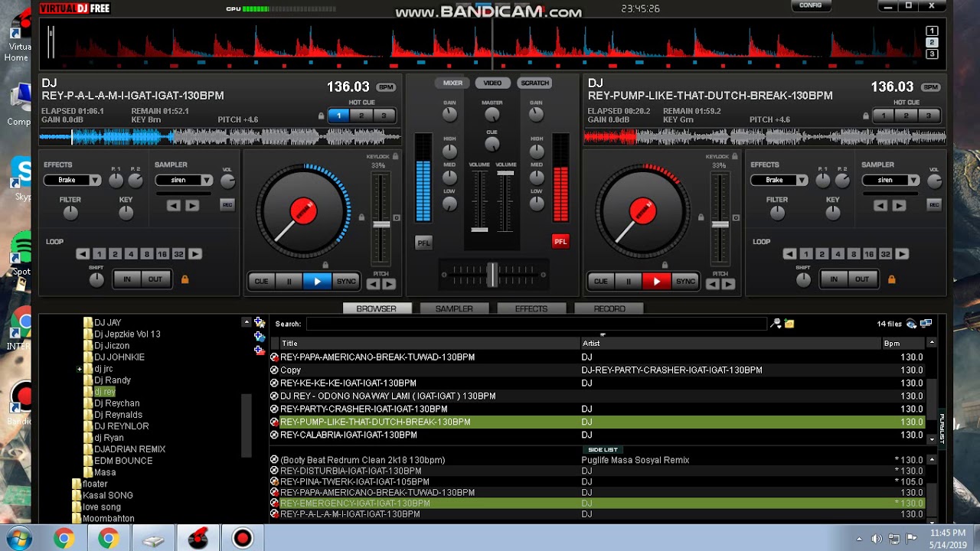
Task: Switch to the VIDEO panel
Action: pos(492,83)
